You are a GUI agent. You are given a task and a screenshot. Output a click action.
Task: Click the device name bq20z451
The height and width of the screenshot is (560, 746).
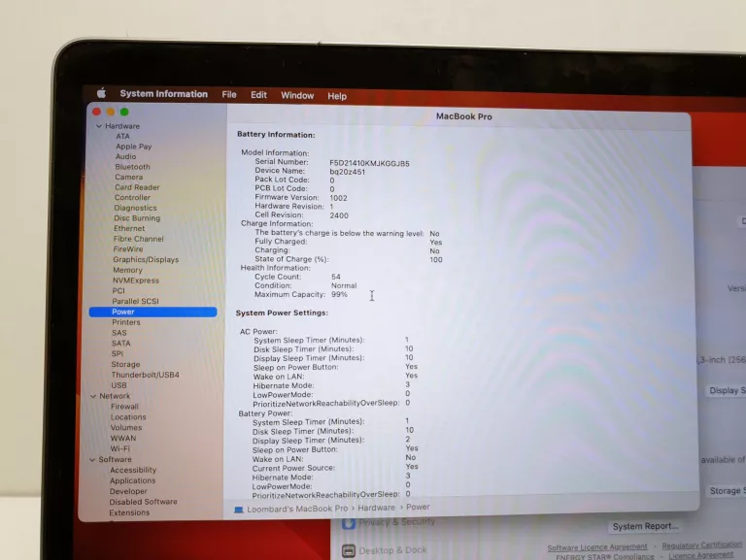(348, 172)
